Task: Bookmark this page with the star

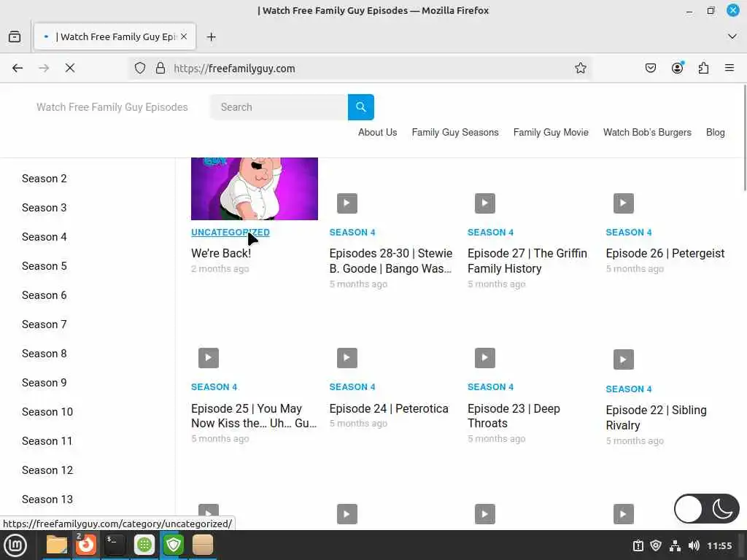Action: coord(580,68)
